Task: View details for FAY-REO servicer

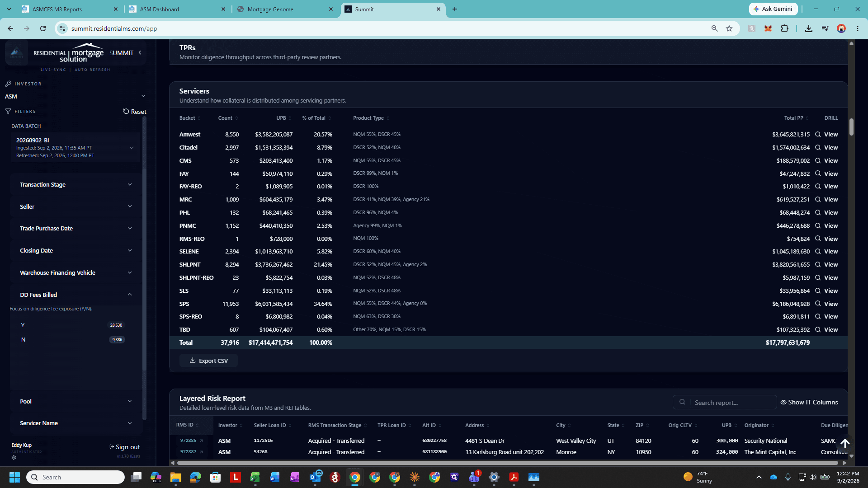Action: coord(826,187)
